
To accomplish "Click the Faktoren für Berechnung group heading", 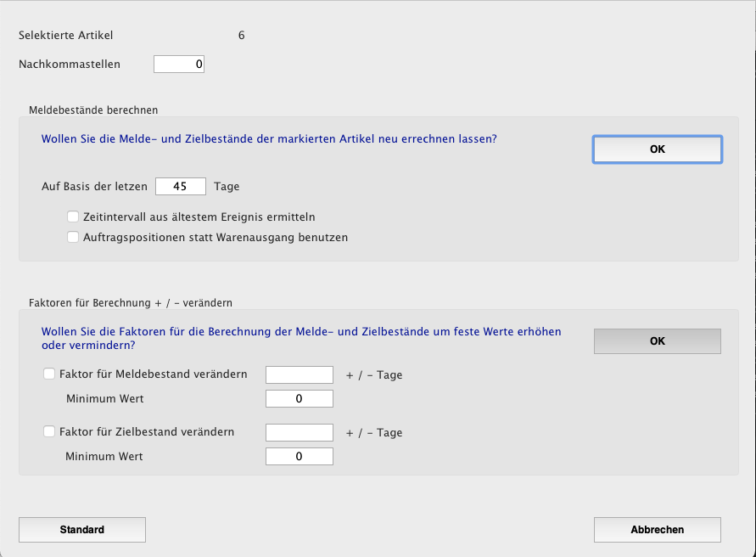I will [131, 302].
